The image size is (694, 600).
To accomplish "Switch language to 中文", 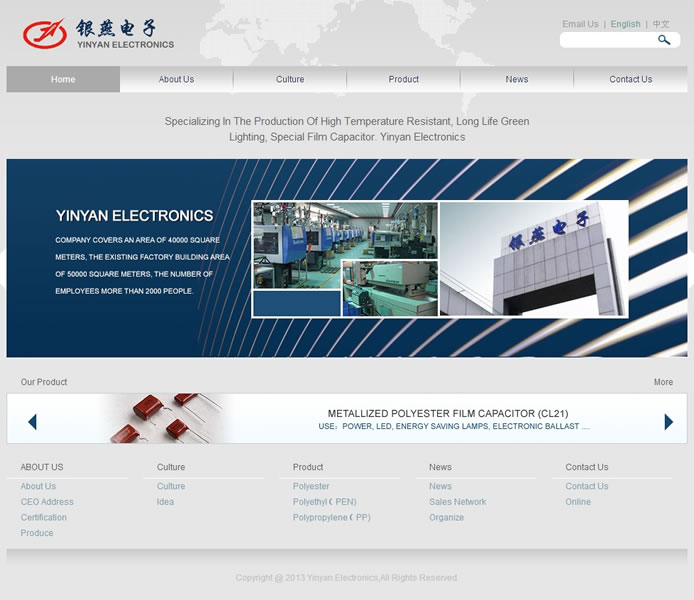I will 661,24.
